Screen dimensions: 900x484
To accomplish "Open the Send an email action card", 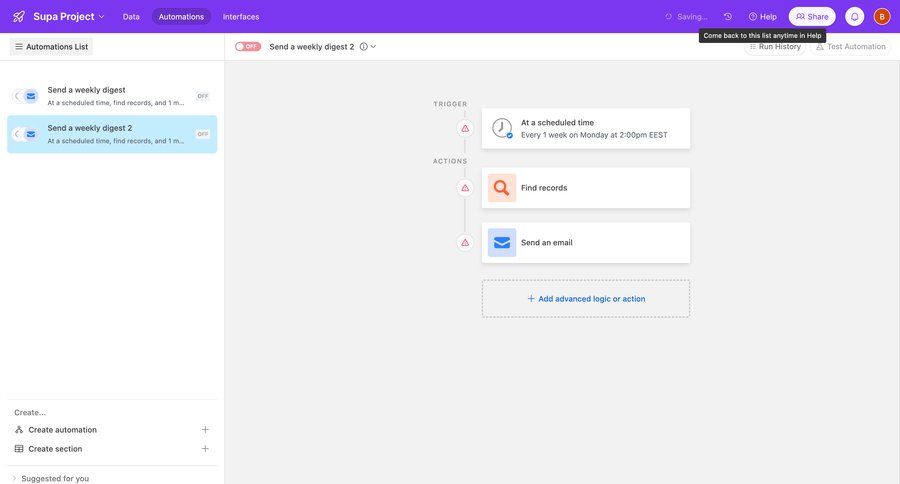I will 585,242.
